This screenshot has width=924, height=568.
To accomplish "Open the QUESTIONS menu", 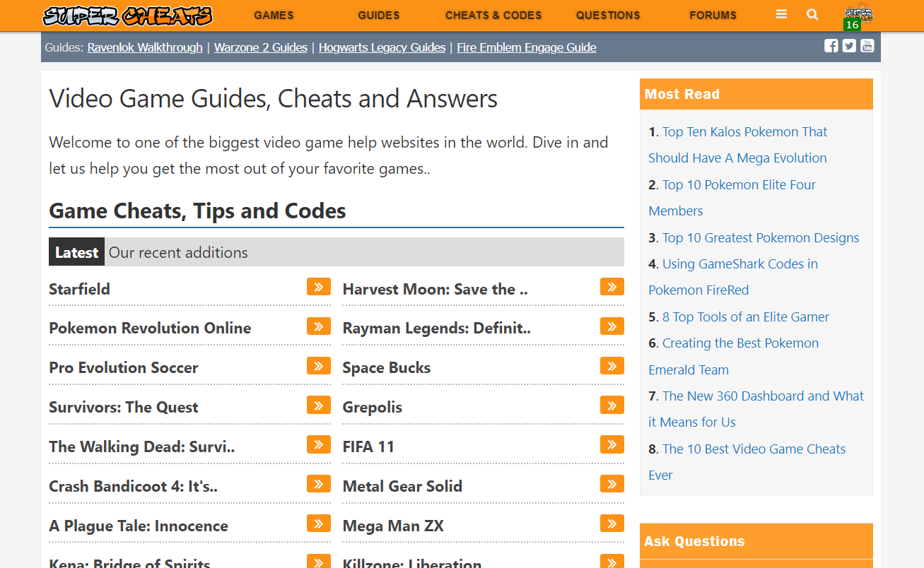I will 608,15.
